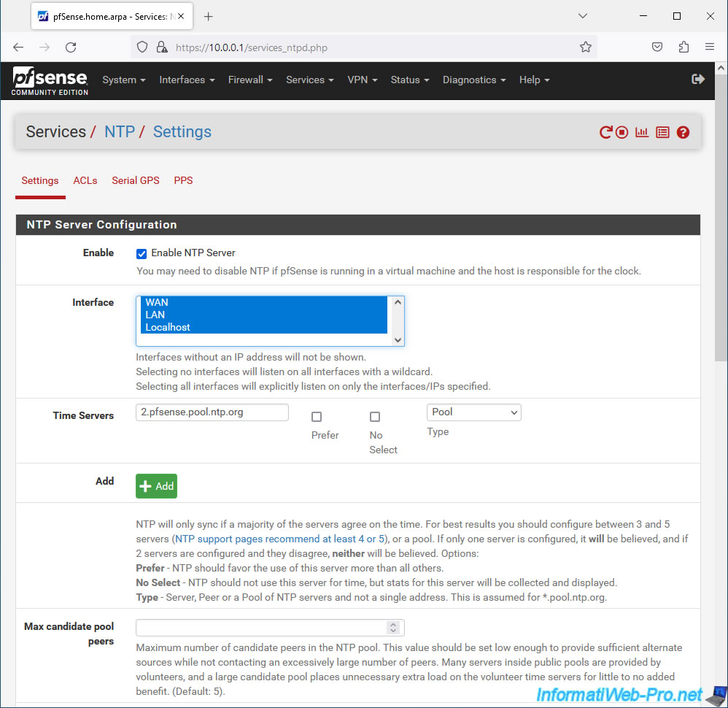Viewport: 728px width, 708px height.
Task: Tick the Prefer checkbox for time server
Action: 317,417
